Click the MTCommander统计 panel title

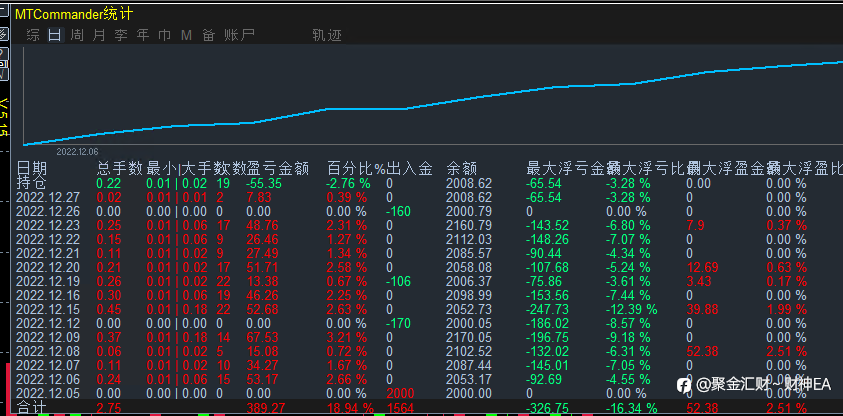(74, 15)
